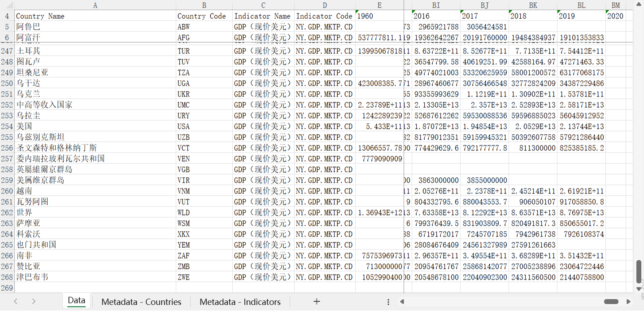Select row 254 by its row number
This screenshot has width=644, height=311.
(x=7, y=127)
